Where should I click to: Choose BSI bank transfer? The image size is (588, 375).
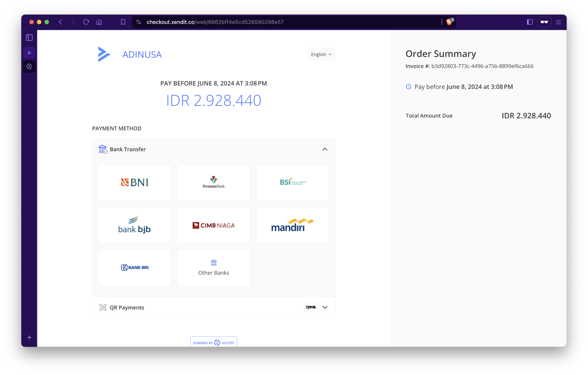(293, 183)
